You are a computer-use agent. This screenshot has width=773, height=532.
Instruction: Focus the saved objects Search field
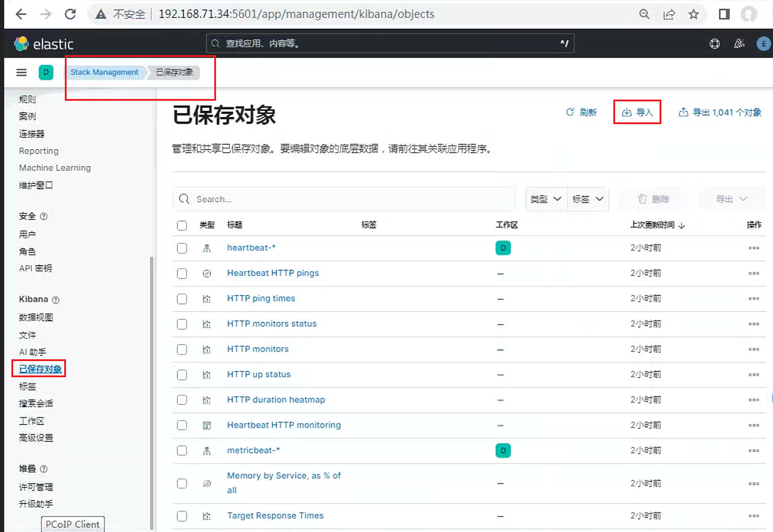coord(344,199)
